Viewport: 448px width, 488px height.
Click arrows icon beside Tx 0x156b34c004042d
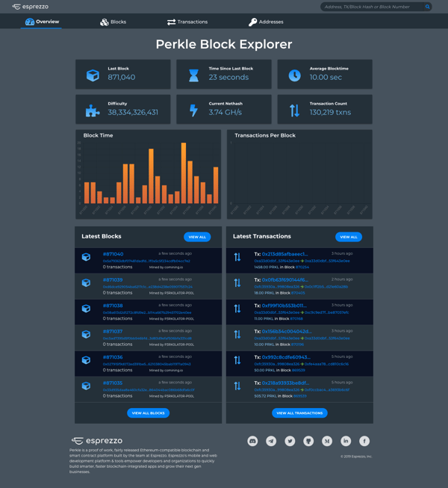tap(237, 334)
